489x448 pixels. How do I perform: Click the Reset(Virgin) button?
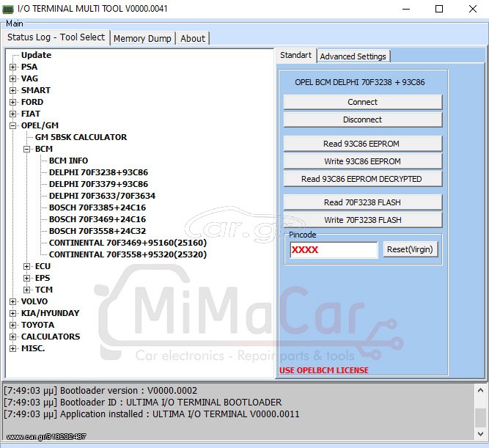(410, 249)
